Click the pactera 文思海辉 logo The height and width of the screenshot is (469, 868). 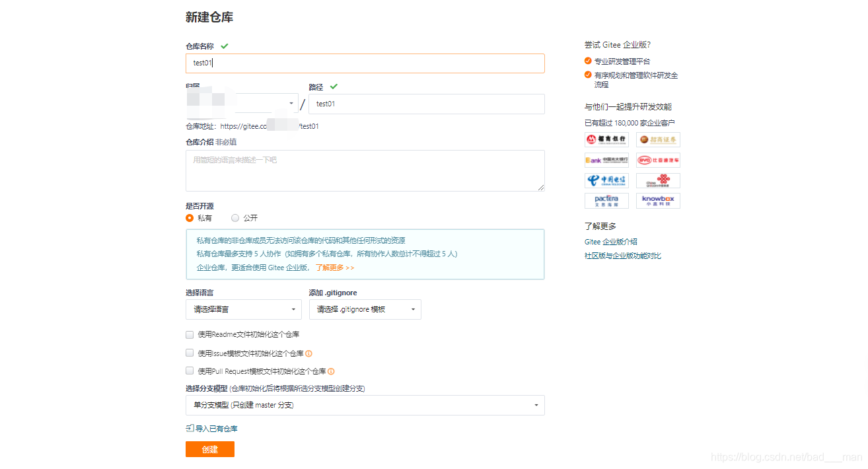606,200
